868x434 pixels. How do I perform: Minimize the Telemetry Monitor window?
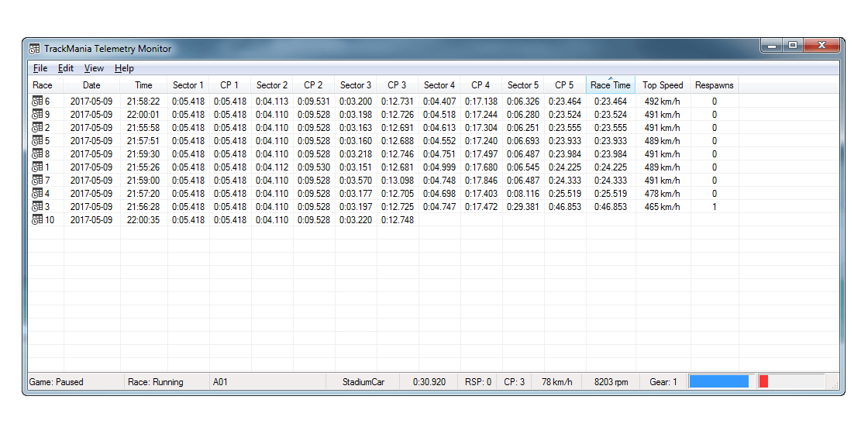click(x=772, y=46)
